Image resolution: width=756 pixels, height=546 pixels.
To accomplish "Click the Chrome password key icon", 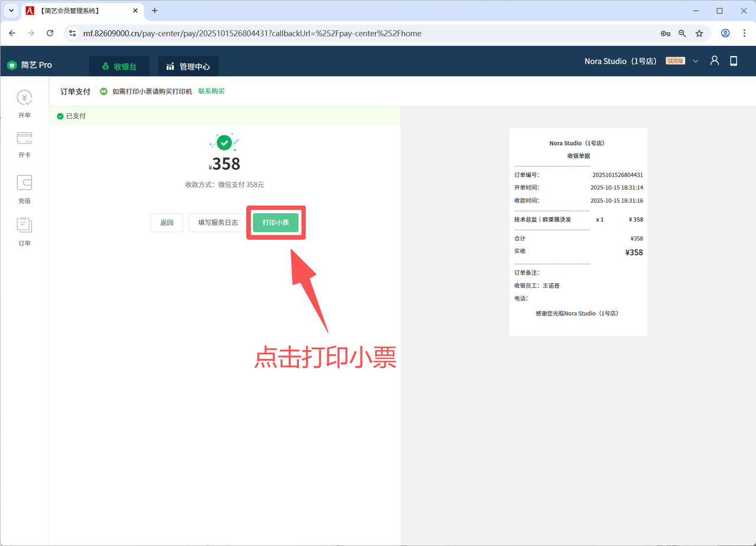I will (665, 34).
